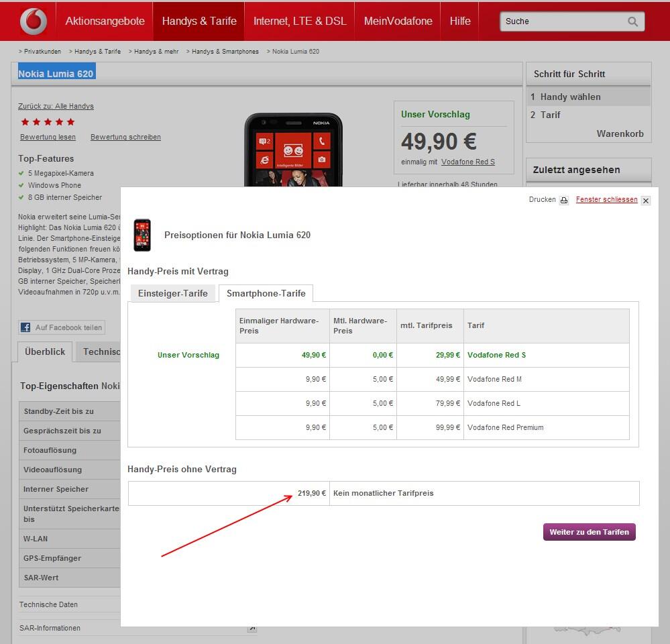Click the printer icon next to Drucken
670x644 pixels.
click(x=564, y=200)
